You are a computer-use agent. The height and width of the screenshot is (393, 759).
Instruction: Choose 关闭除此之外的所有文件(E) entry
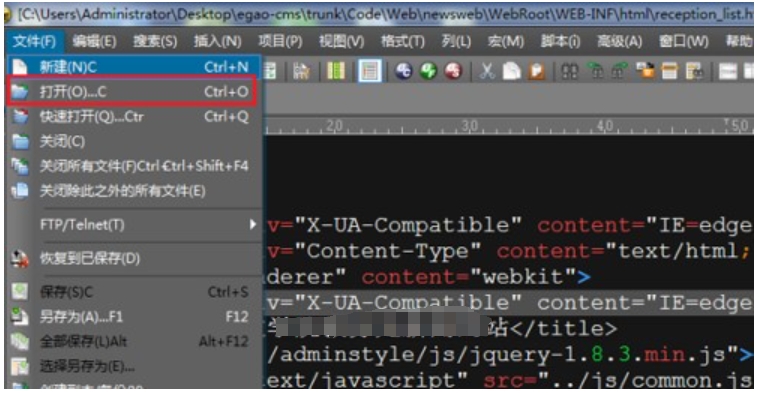tap(135, 191)
